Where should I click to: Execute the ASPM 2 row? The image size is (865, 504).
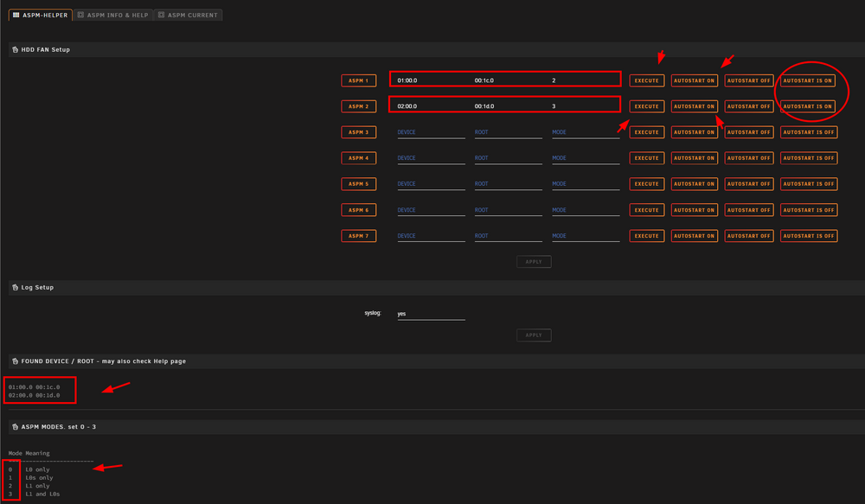[646, 106]
